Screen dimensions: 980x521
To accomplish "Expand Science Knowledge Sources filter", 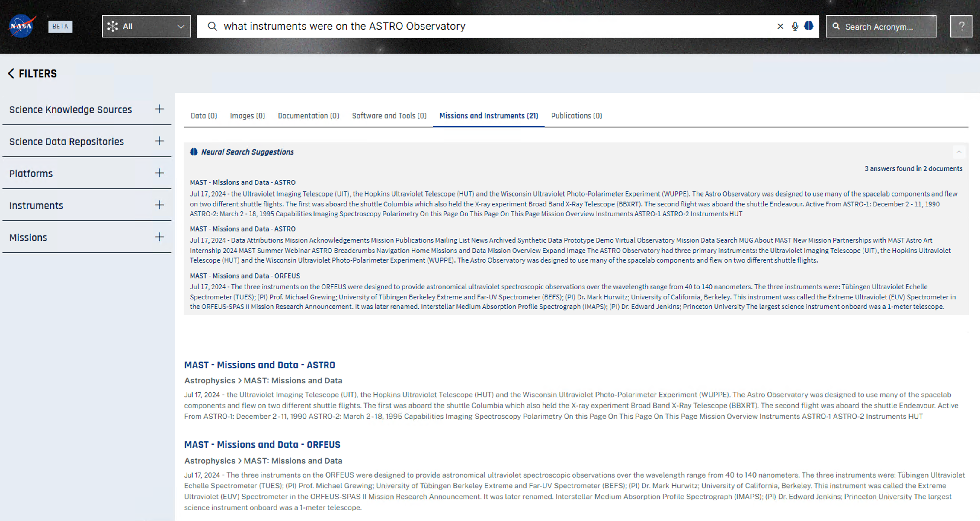I will pyautogui.click(x=159, y=109).
